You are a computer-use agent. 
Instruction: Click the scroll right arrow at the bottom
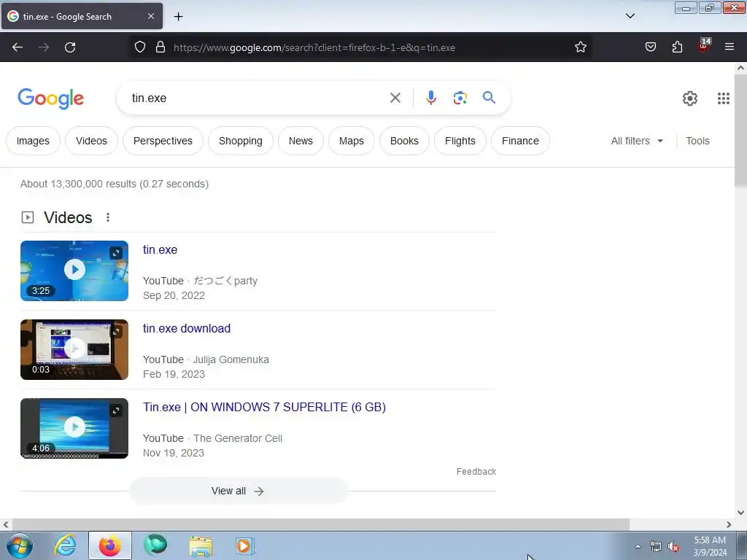tap(729, 524)
